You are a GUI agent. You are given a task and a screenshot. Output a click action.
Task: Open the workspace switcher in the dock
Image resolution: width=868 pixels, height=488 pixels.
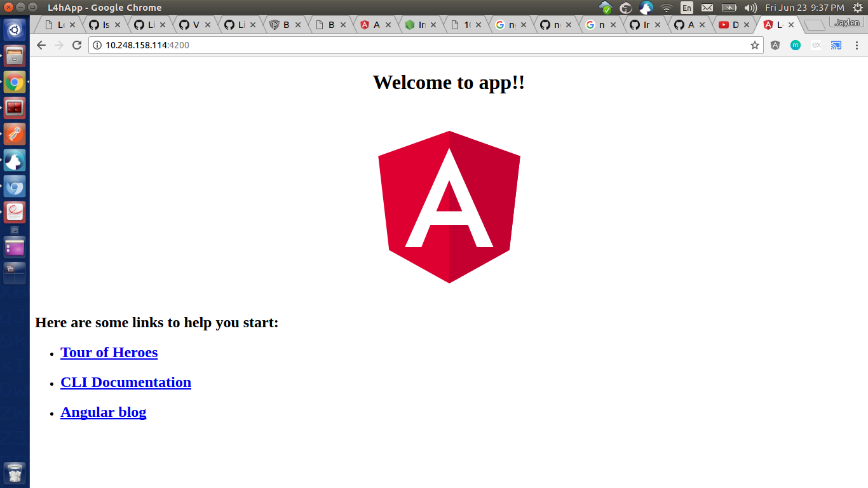coord(15,273)
